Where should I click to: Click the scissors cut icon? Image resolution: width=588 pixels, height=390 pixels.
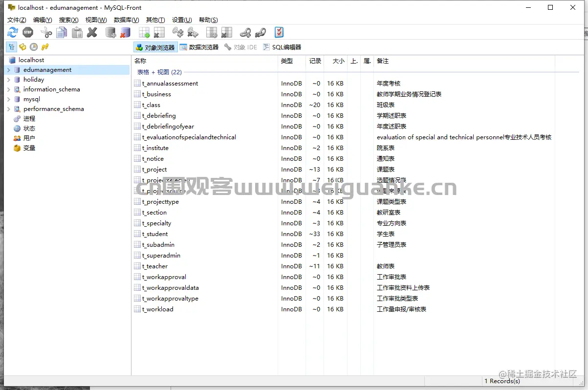[46, 33]
